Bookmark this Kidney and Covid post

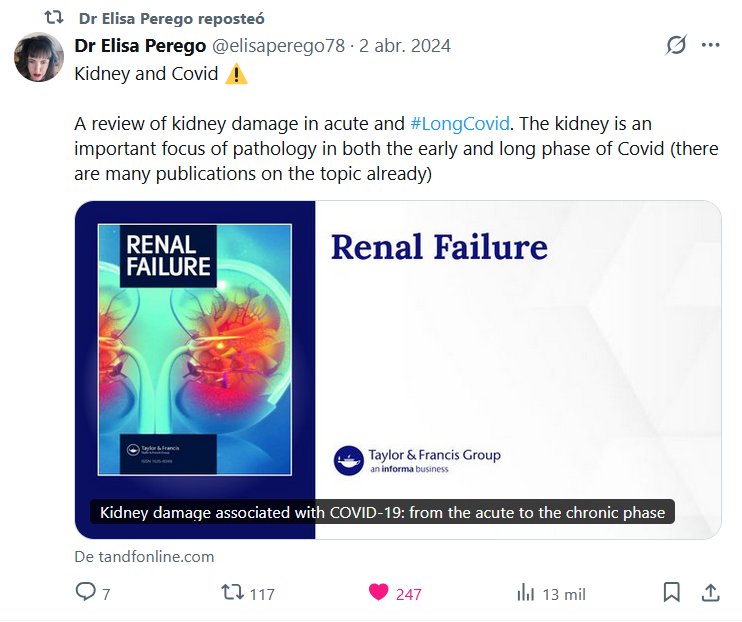click(x=672, y=592)
